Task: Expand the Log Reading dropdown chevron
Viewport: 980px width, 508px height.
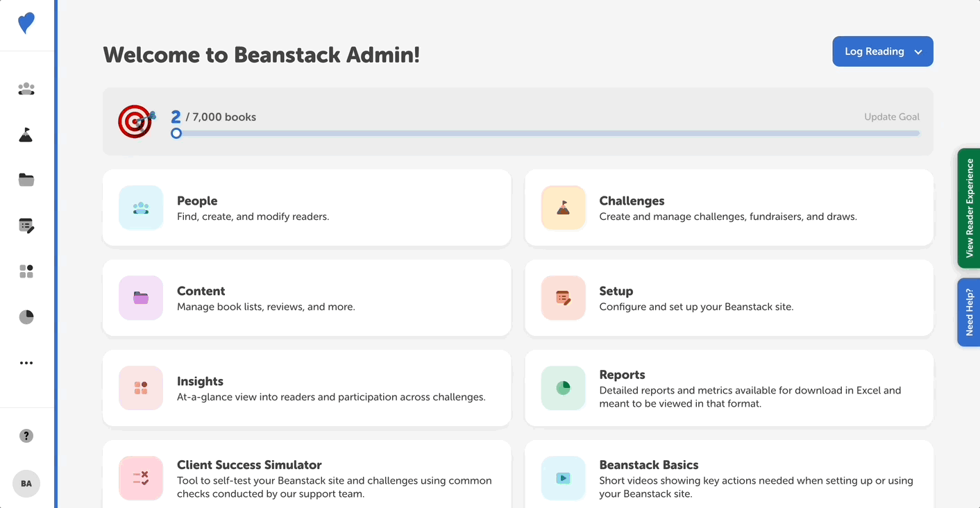Action: click(x=918, y=51)
